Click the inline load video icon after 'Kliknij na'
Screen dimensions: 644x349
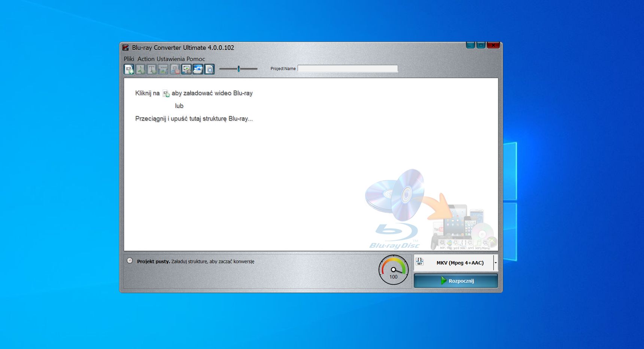pos(166,94)
